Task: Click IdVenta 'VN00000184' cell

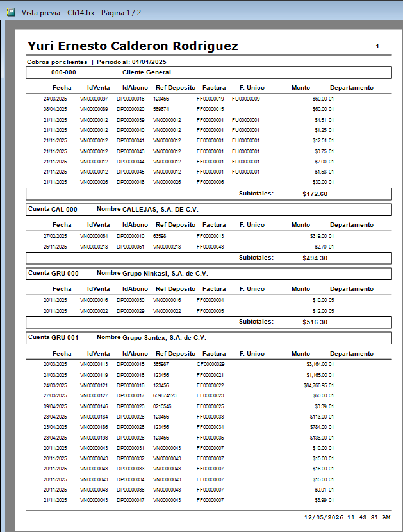Action: point(94,417)
